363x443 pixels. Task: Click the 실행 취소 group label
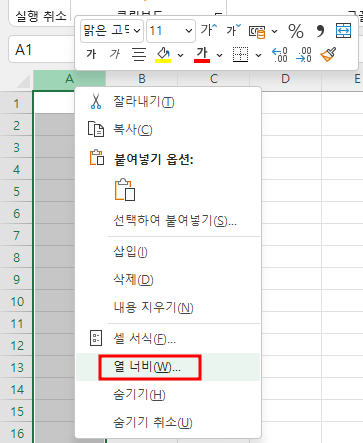[41, 16]
